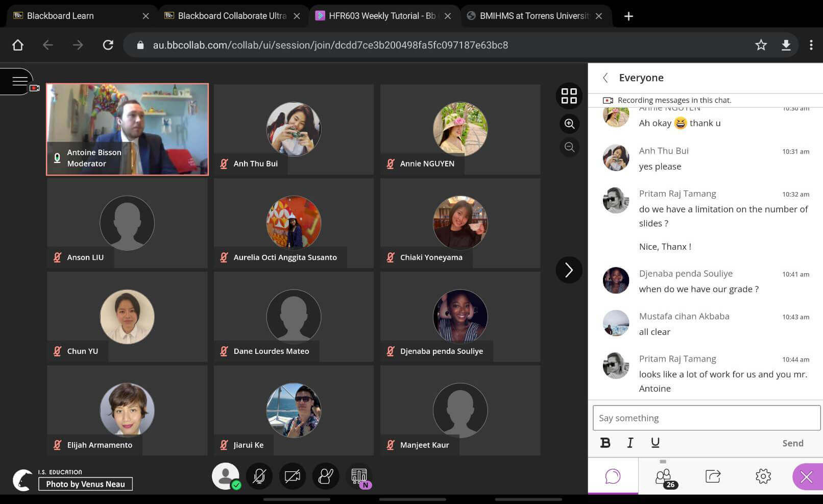The image size is (823, 504).
Task: Go to browser home page
Action: [x=18, y=45]
